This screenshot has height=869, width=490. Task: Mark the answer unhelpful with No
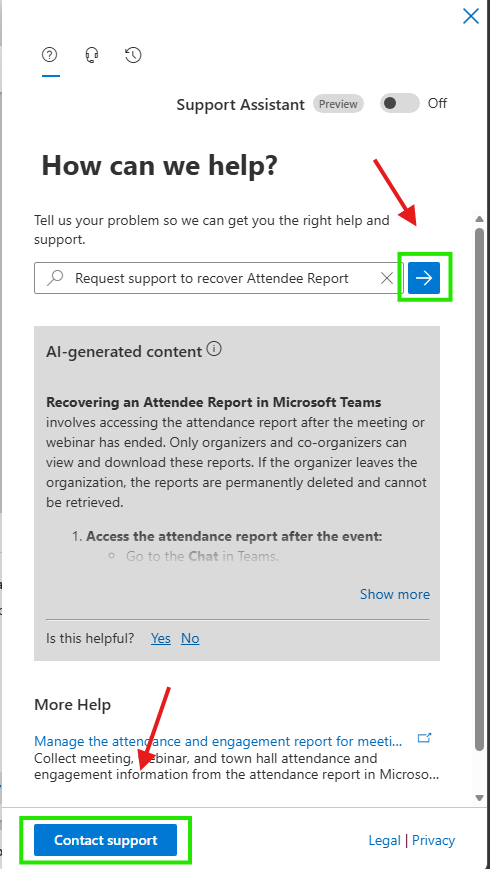click(190, 638)
